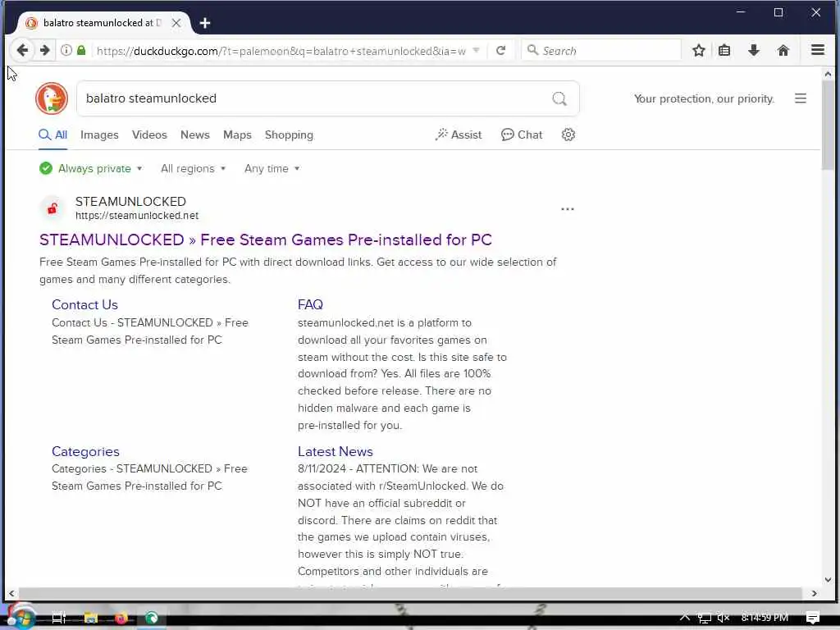Click the URL address bar

pyautogui.click(x=281, y=51)
